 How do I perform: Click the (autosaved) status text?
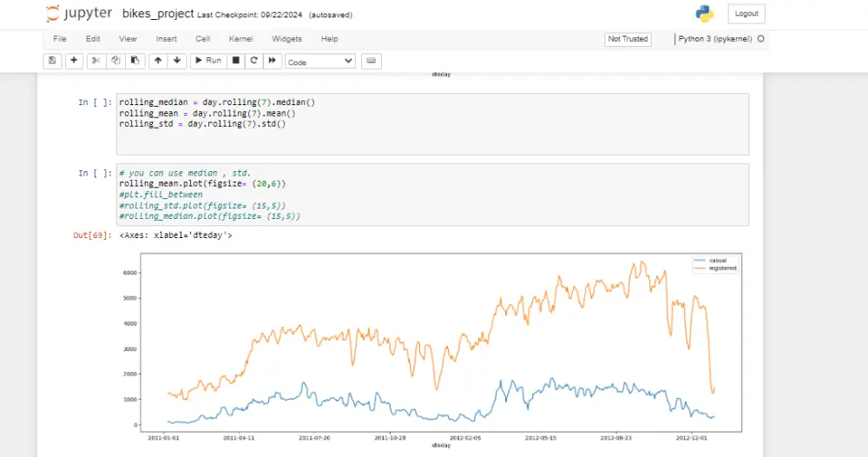tap(331, 15)
